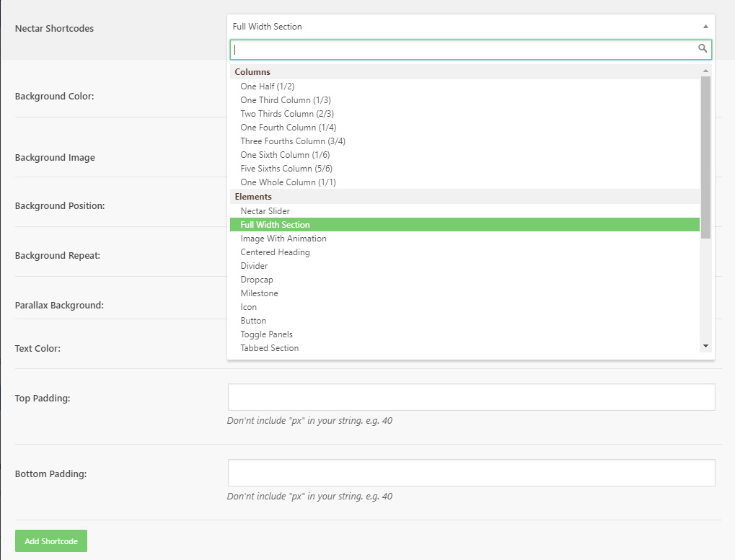Choose One Third Column (1/3)

pos(285,100)
